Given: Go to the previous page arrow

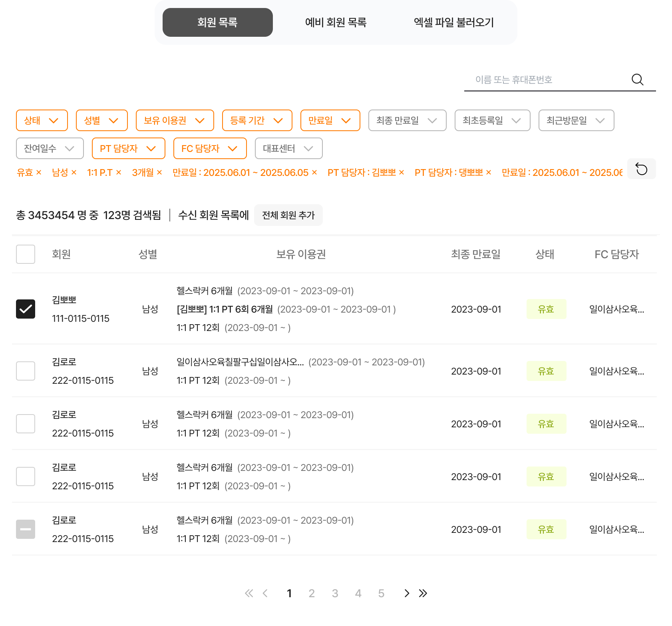Looking at the screenshot, I should pos(265,593).
